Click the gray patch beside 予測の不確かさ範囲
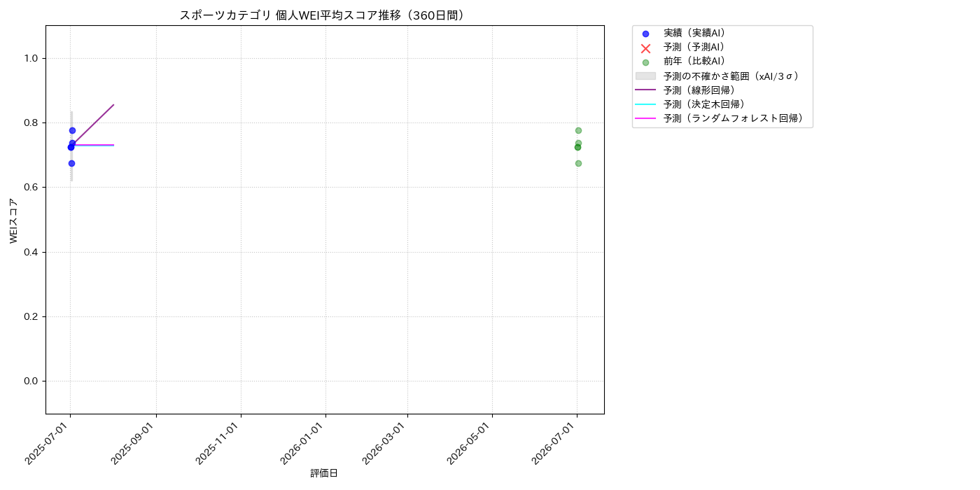The height and width of the screenshot is (490, 980). click(645, 76)
